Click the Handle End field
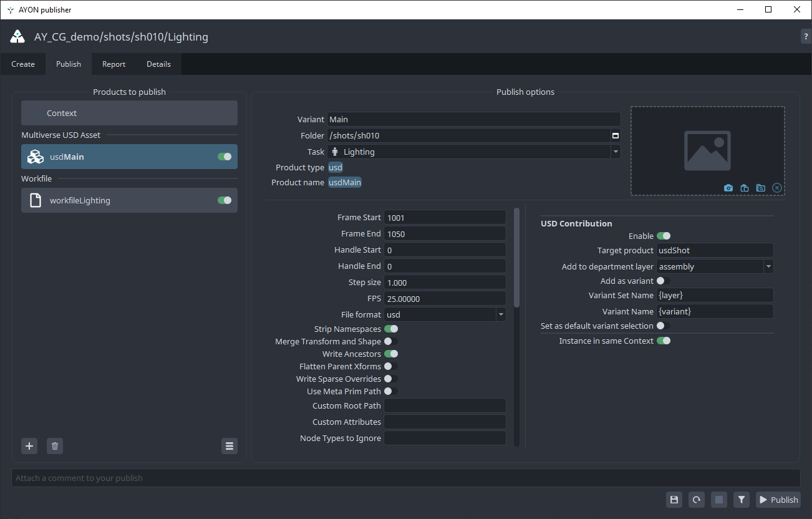The height and width of the screenshot is (519, 812). [x=445, y=266]
